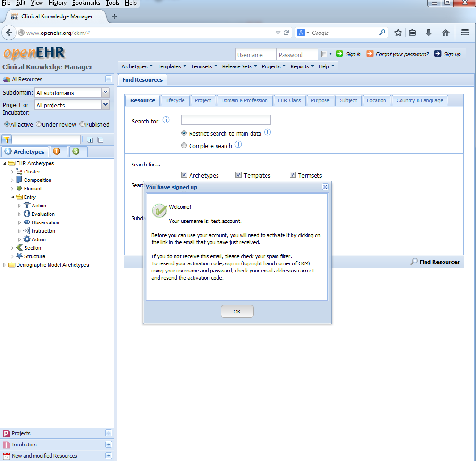Click the Forgot your password link
Viewport: 476px width, 461px height.
tap(402, 54)
